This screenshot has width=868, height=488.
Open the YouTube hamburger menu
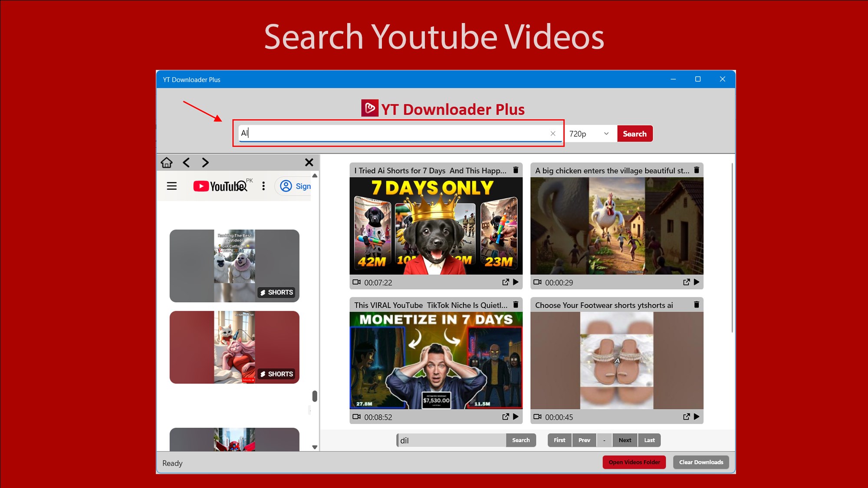coord(172,186)
